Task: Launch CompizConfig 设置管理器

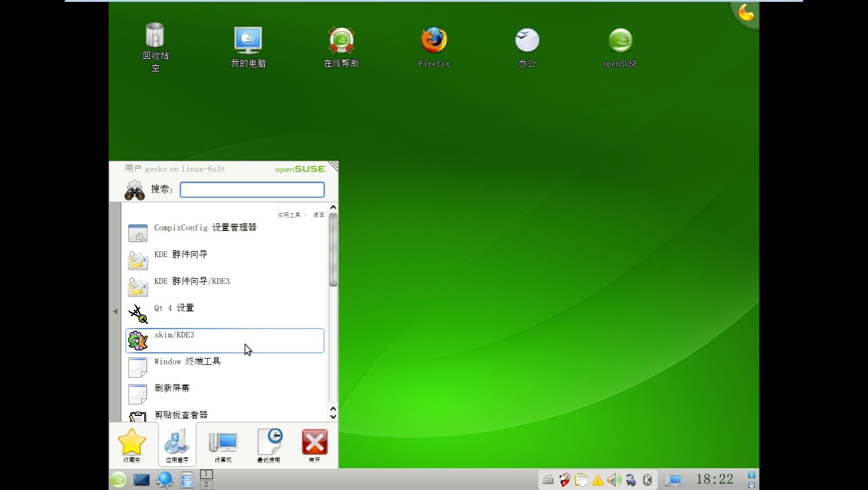Action: click(x=225, y=233)
